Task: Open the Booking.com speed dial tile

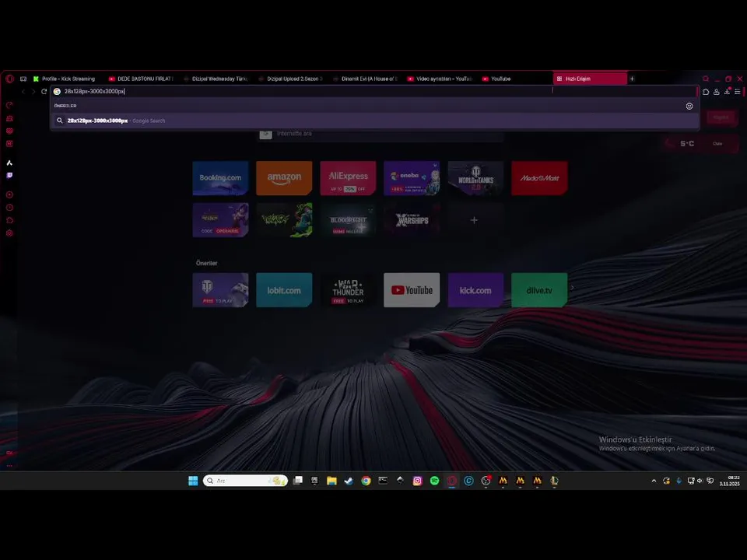Action: pos(220,178)
